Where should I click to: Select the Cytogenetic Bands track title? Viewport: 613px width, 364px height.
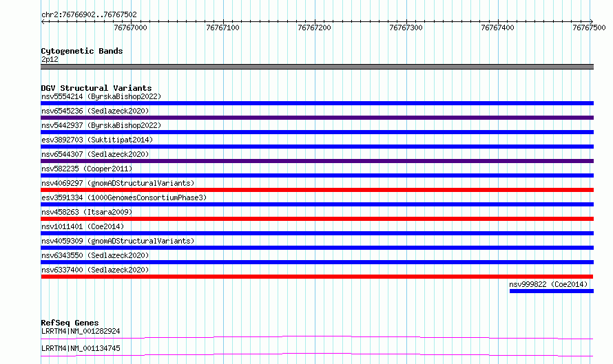pyautogui.click(x=82, y=51)
